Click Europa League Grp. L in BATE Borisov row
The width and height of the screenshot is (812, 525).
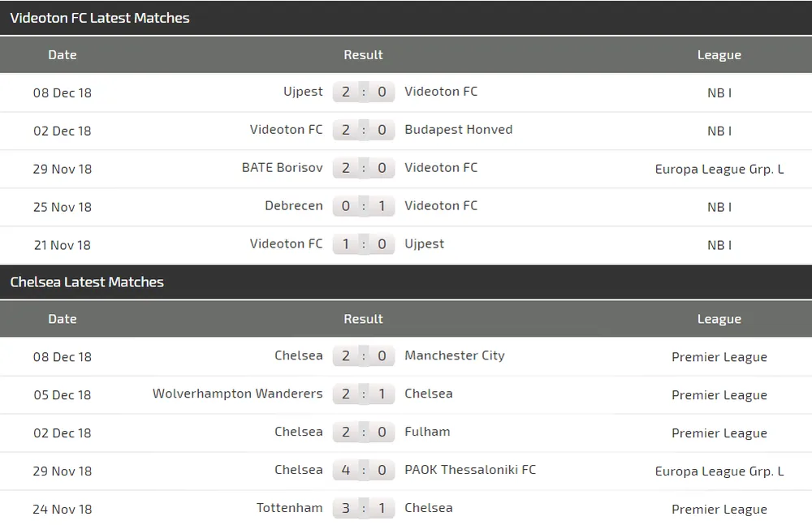tap(719, 169)
